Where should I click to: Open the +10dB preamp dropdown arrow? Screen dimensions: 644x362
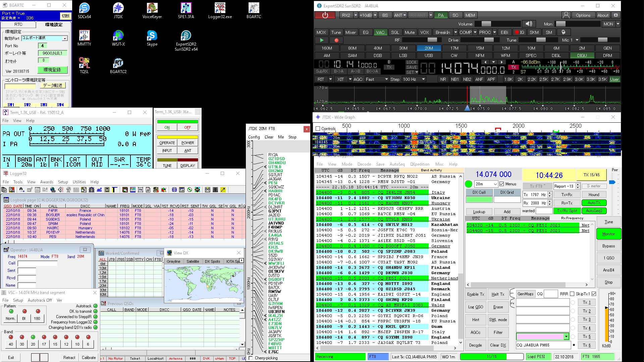point(375,15)
